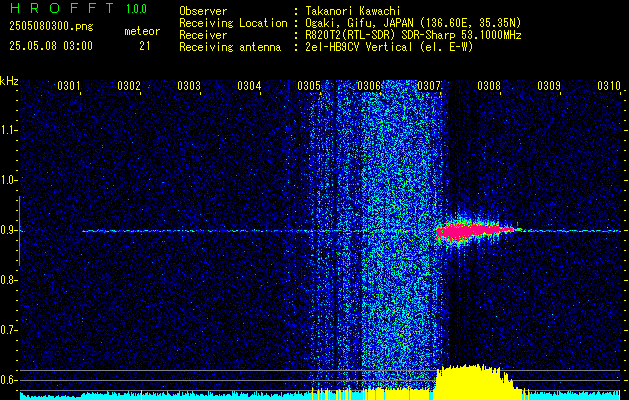Click the 0303 time marker
This screenshot has width=629, height=400.
(x=189, y=86)
